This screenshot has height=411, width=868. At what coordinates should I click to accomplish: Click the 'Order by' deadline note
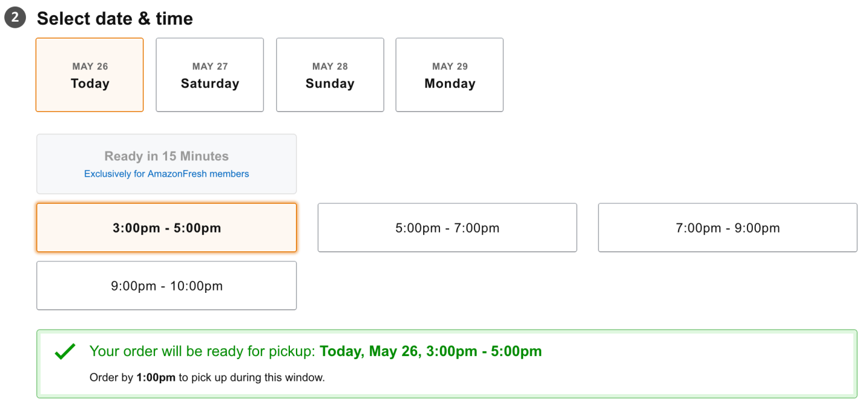click(112, 378)
